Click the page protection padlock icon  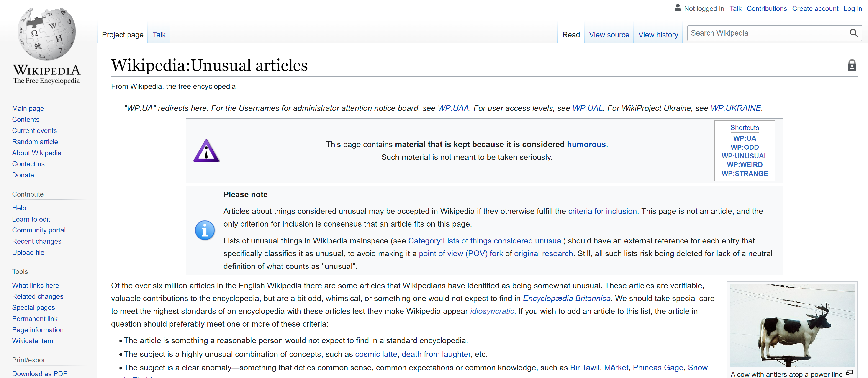pyautogui.click(x=852, y=65)
